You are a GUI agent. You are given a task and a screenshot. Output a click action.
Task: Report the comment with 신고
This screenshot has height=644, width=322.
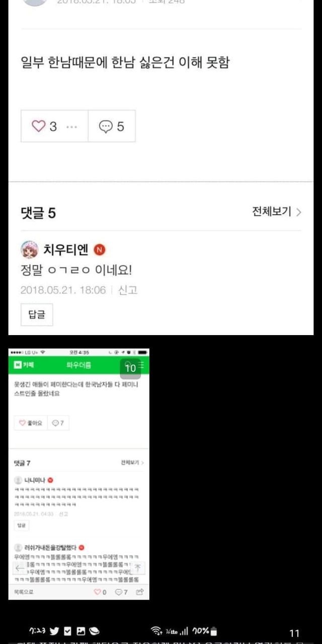(x=128, y=290)
